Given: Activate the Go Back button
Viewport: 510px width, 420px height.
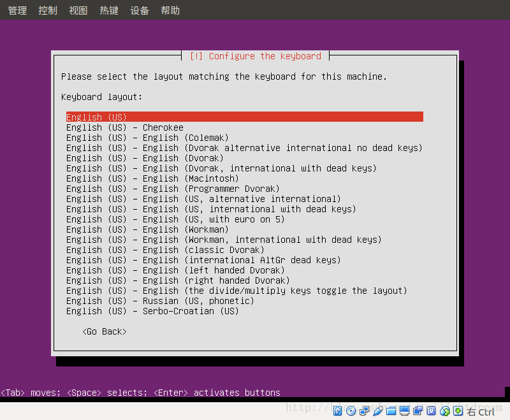Looking at the screenshot, I should [104, 331].
